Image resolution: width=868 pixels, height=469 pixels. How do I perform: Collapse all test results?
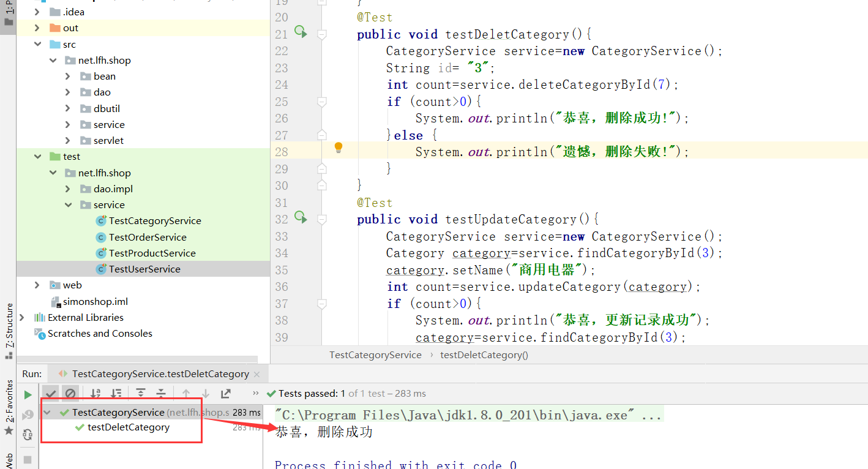(161, 394)
